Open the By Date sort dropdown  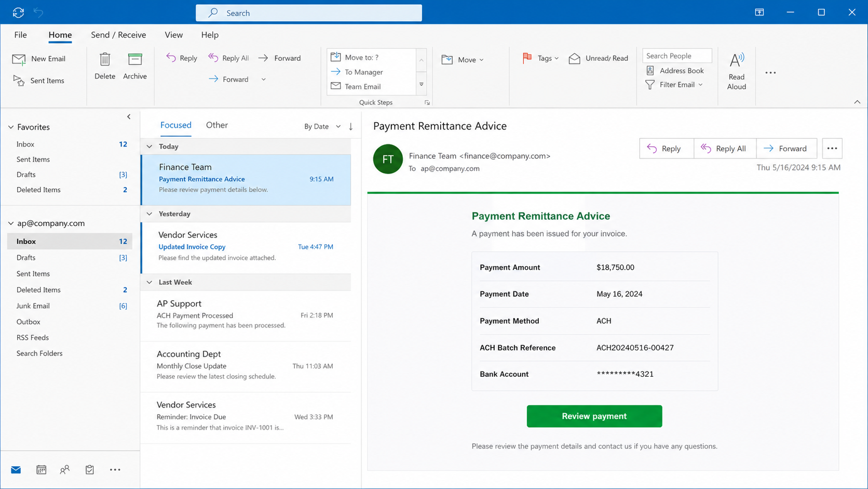pyautogui.click(x=322, y=126)
